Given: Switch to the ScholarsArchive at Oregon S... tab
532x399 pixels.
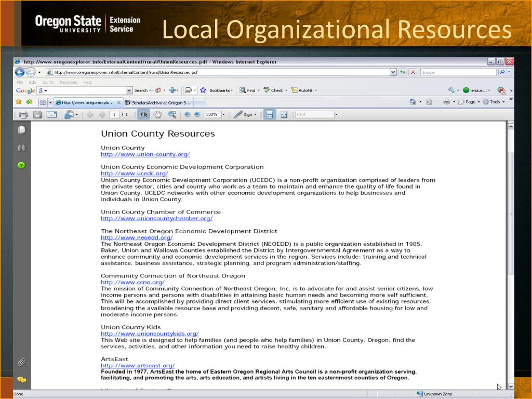Looking at the screenshot, I should [159, 102].
